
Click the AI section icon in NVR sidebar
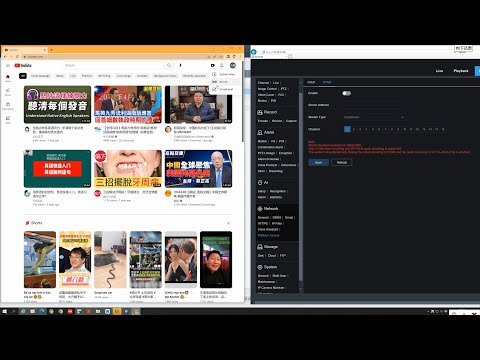pos(260,182)
